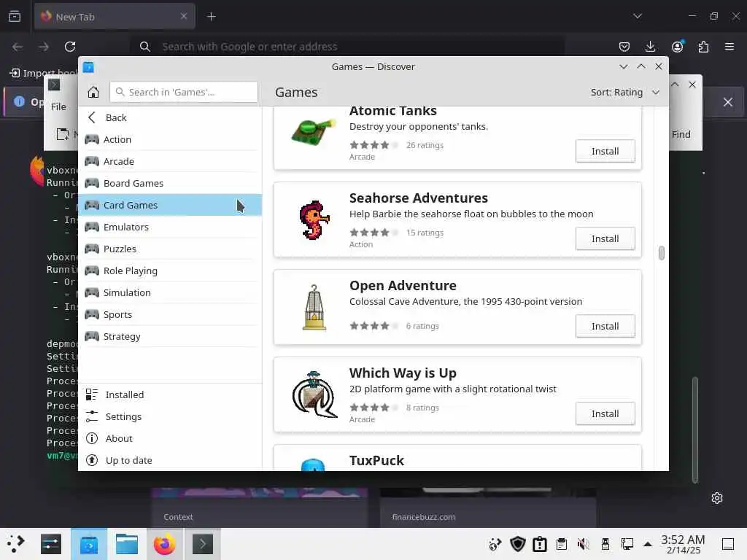Click the Which Way is Up icon

click(314, 394)
